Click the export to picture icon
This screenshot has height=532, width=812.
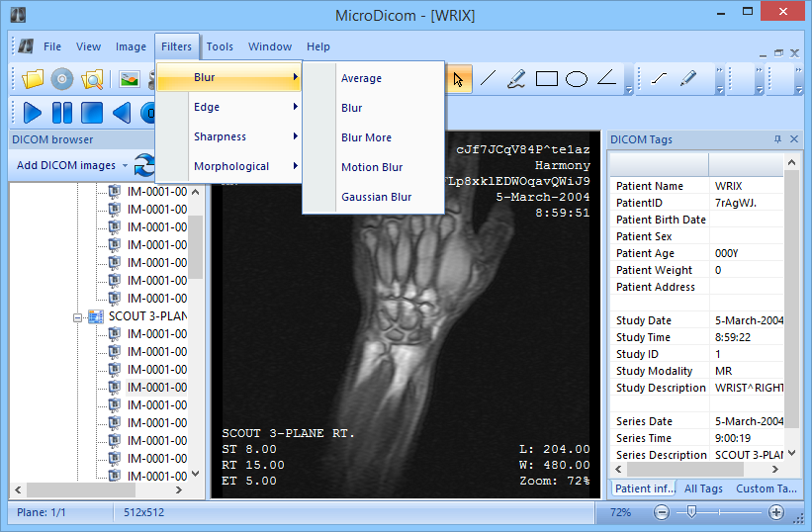point(130,79)
